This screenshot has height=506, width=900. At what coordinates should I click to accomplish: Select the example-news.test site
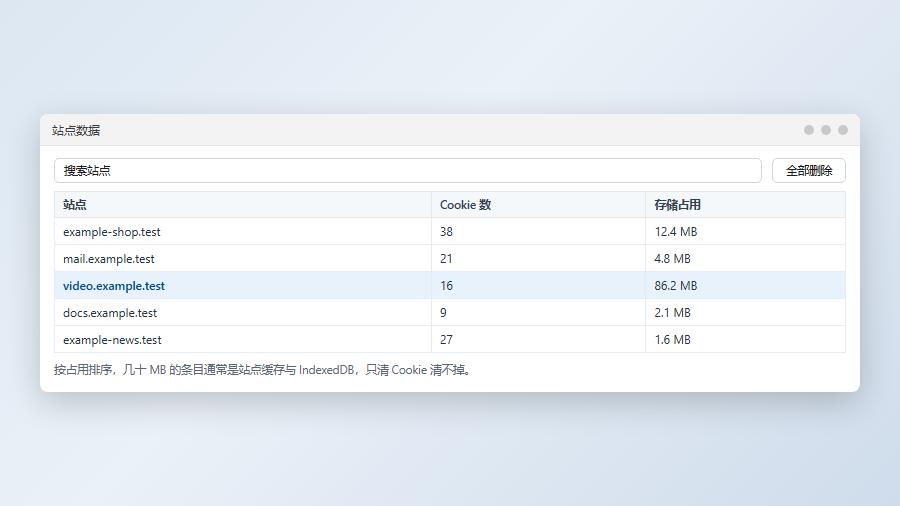click(112, 340)
